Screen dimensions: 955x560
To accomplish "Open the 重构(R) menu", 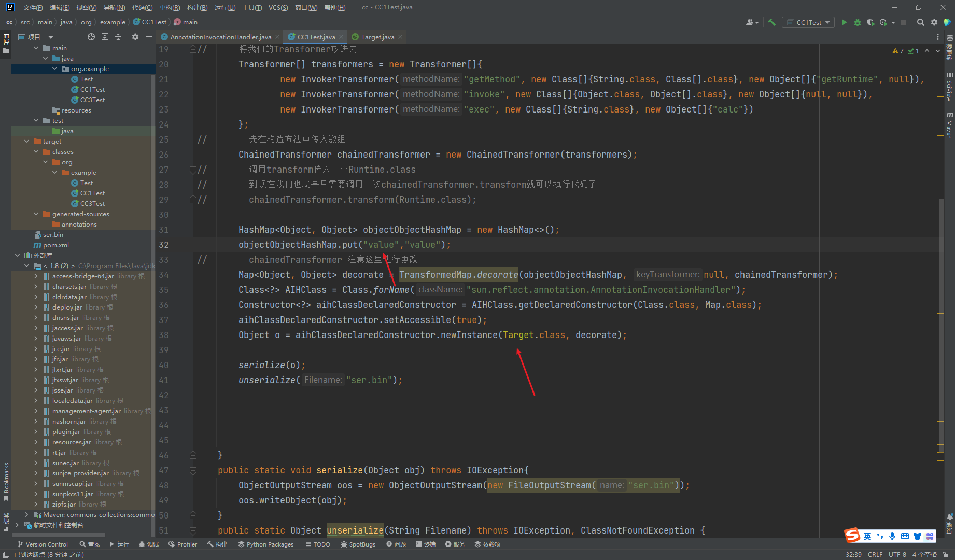I will click(x=170, y=7).
